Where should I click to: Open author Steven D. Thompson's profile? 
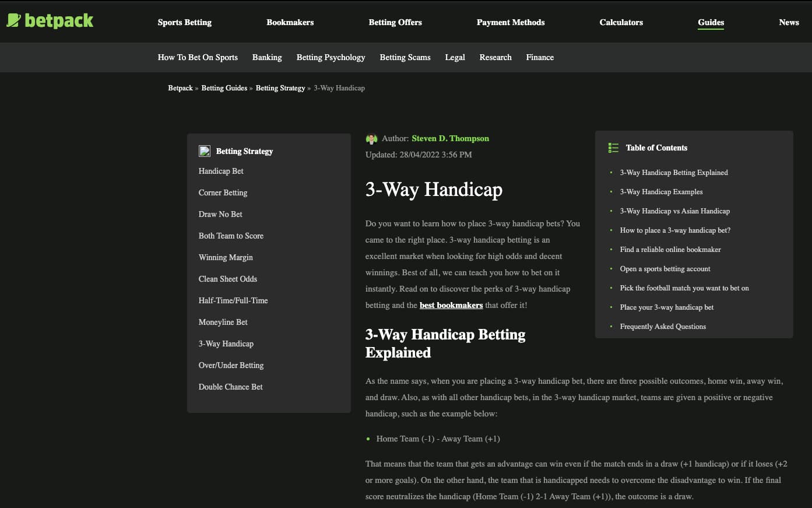tap(450, 139)
